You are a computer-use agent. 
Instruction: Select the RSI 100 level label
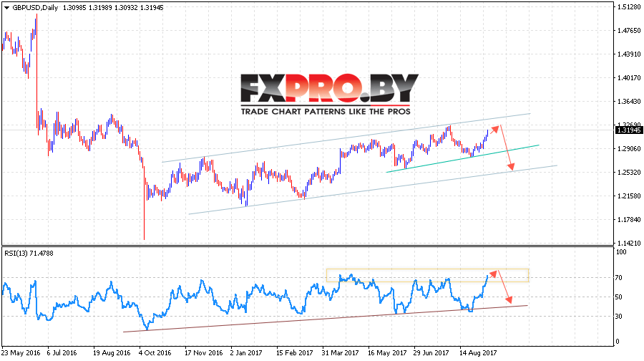(621, 251)
